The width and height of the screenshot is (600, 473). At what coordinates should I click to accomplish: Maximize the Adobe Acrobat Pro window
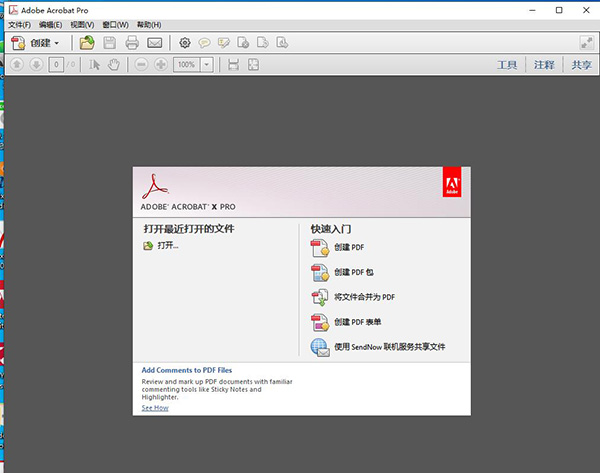559,10
